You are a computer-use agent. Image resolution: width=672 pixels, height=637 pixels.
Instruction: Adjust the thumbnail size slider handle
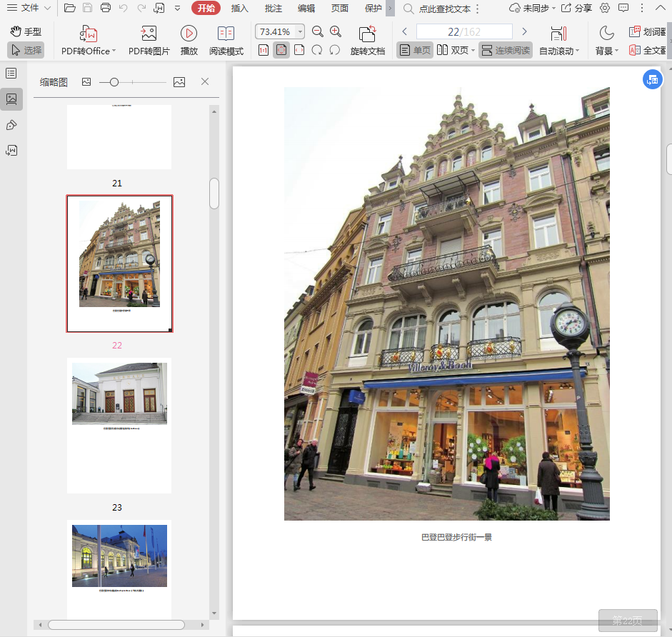click(x=114, y=82)
